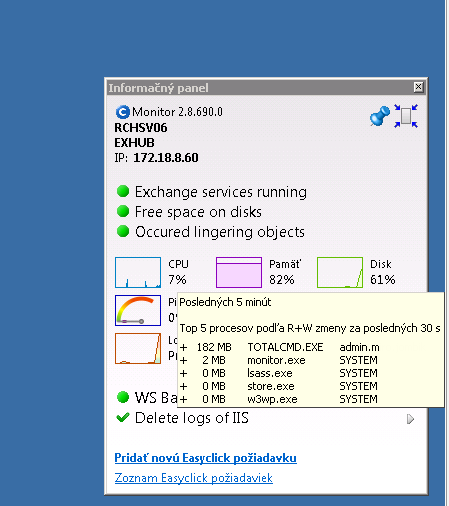Click monitor.exe row in tooltip

pos(278,360)
